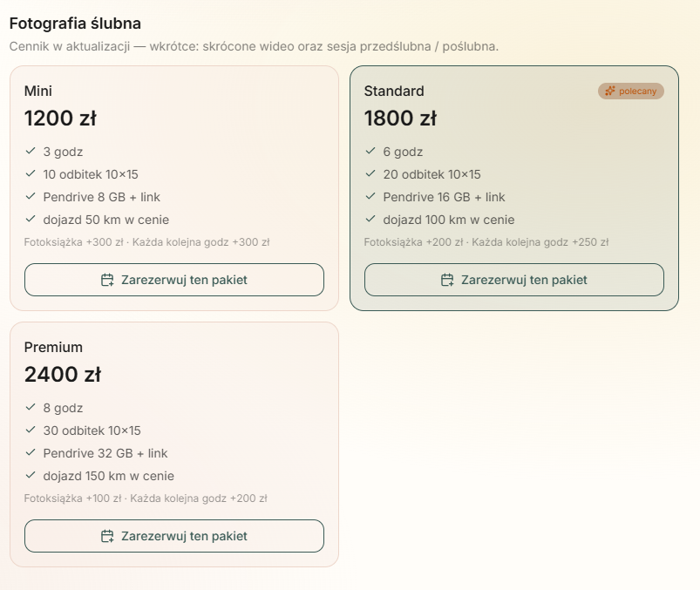Click checkmark next to dojazd 150 km w cenie
This screenshot has width=700, height=590.
click(x=31, y=475)
